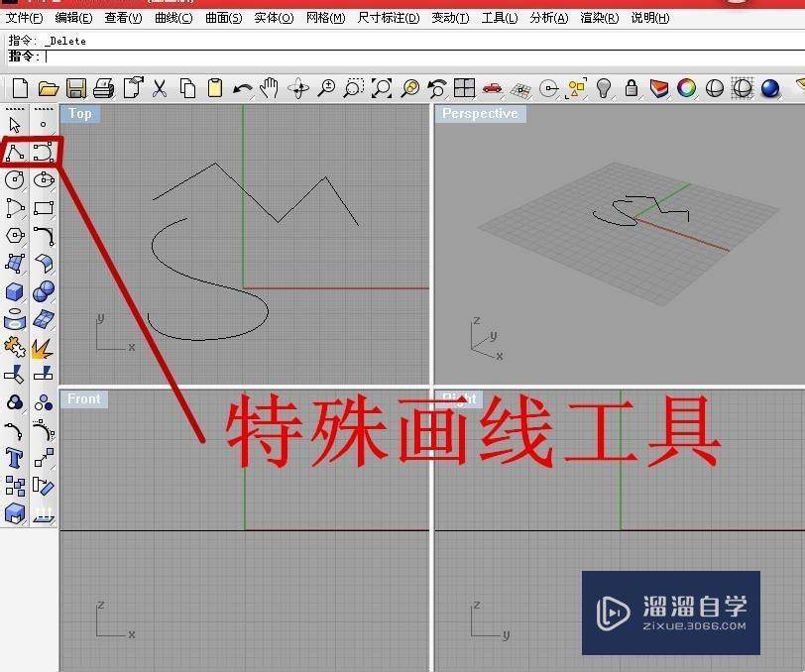Screen dimensions: 805x672
Task: Open the 编辑(E) menu
Action: [73, 18]
